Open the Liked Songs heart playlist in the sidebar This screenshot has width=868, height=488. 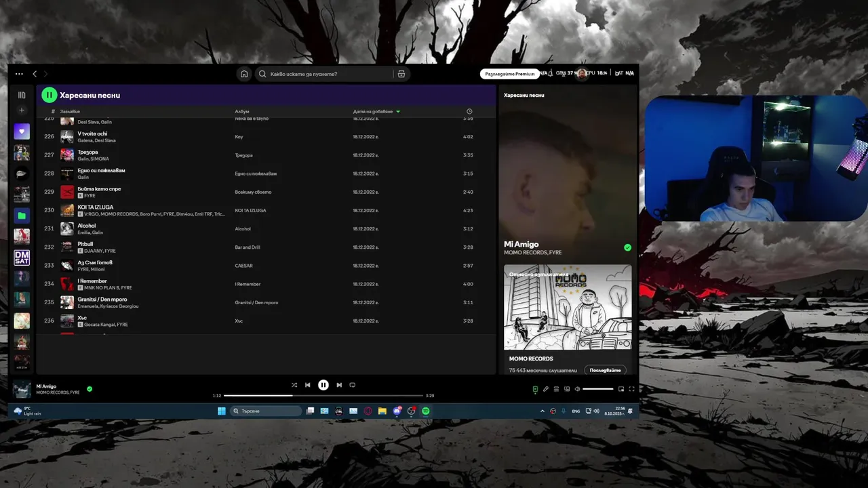pos(22,131)
